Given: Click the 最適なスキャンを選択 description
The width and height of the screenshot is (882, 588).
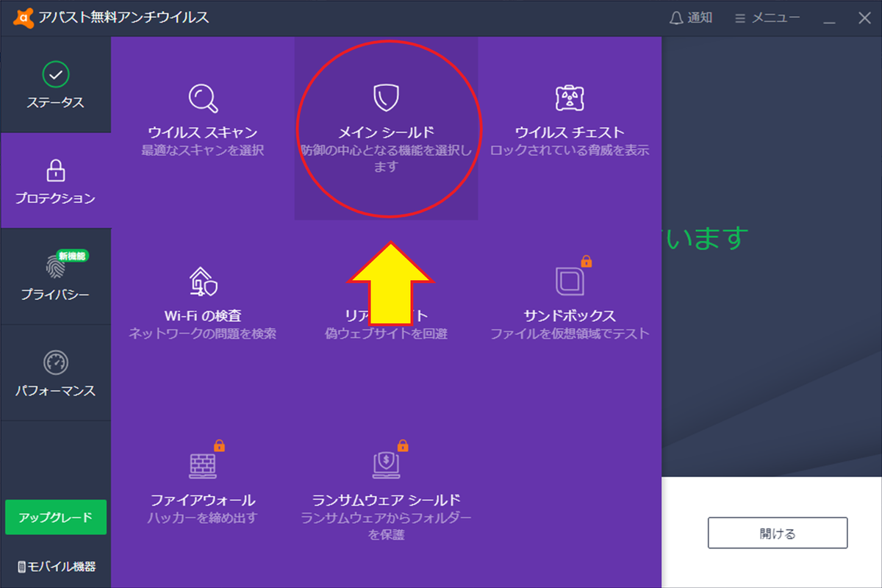Looking at the screenshot, I should click(x=203, y=151).
